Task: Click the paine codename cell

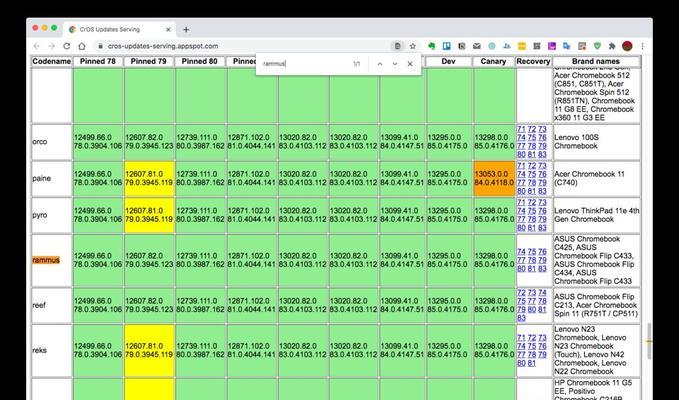Action: pos(52,178)
